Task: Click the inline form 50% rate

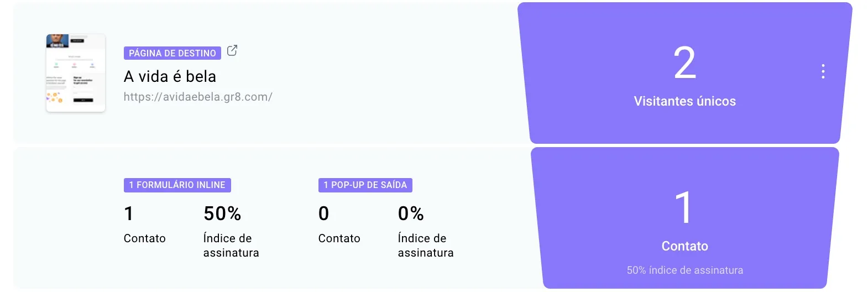Action: pos(222,213)
